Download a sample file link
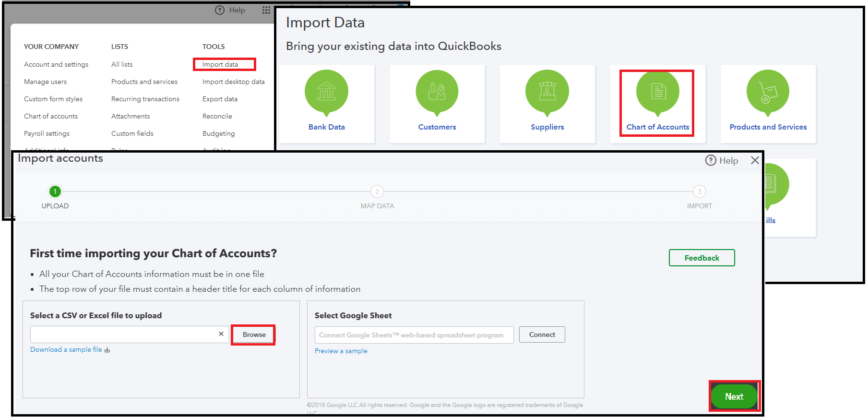 point(70,349)
